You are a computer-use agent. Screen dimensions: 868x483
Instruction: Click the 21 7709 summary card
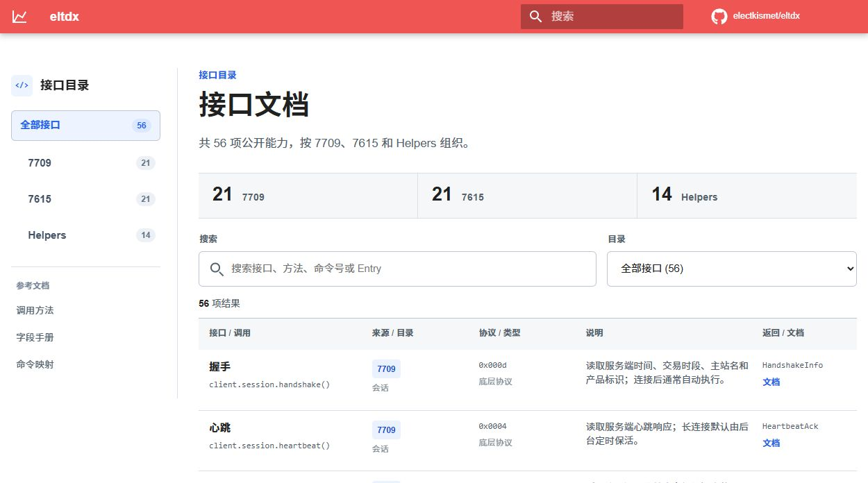(x=308, y=195)
